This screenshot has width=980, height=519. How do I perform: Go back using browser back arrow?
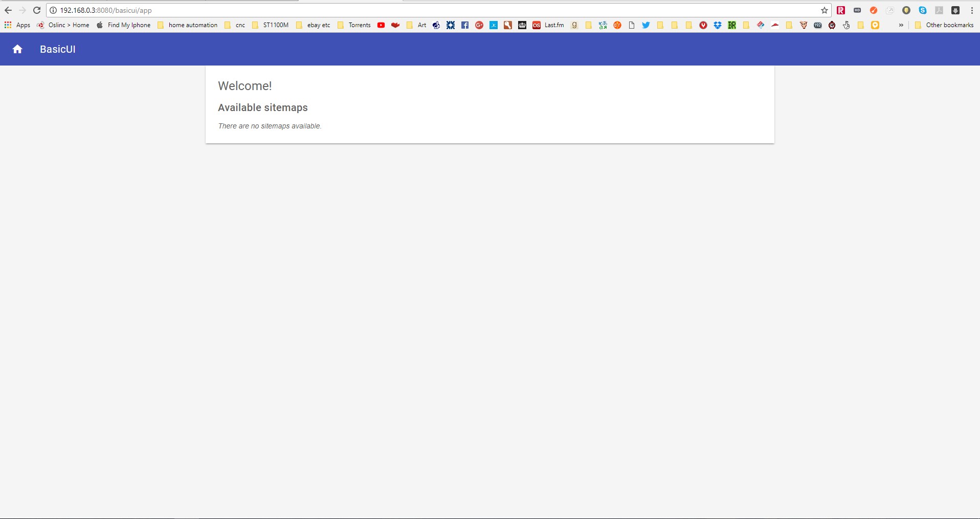pyautogui.click(x=8, y=10)
